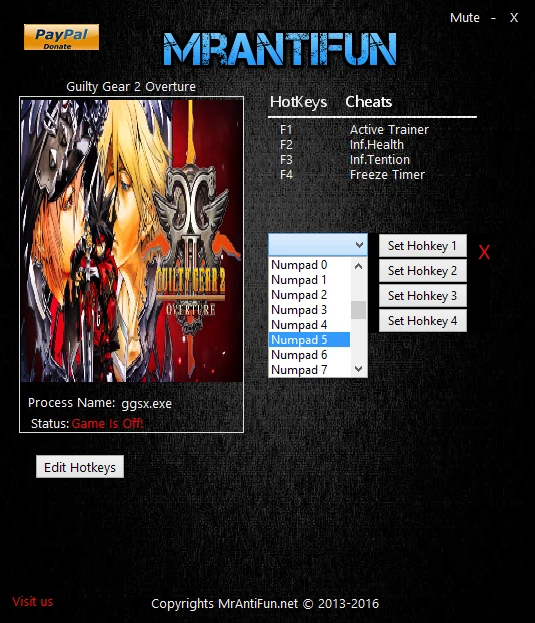Click the F3 hotkey label
This screenshot has width=535, height=623.
(286, 160)
